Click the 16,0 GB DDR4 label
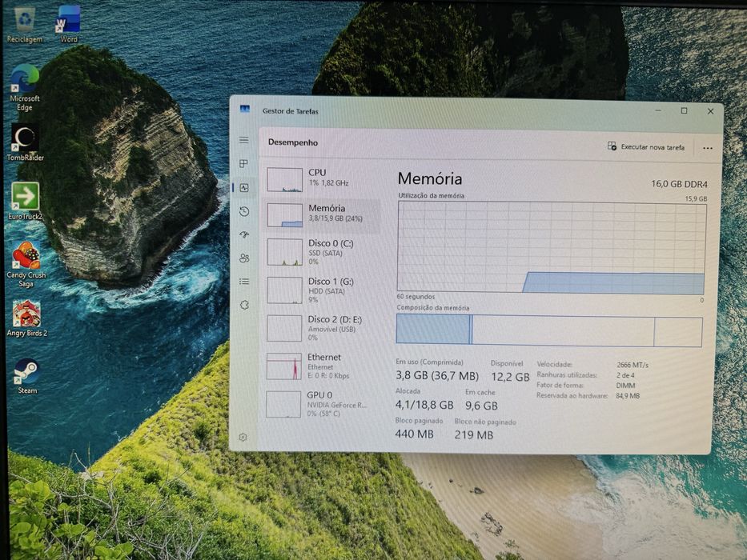747x560 pixels. (x=680, y=184)
